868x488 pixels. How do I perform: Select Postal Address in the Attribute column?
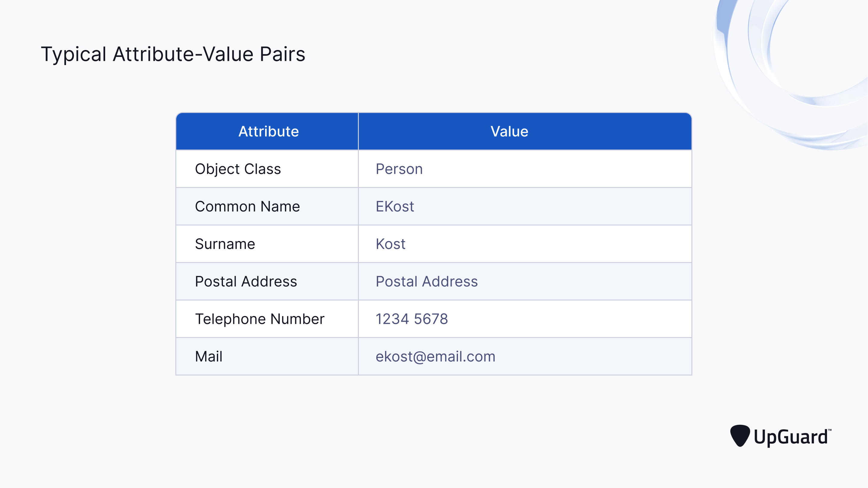pyautogui.click(x=246, y=281)
